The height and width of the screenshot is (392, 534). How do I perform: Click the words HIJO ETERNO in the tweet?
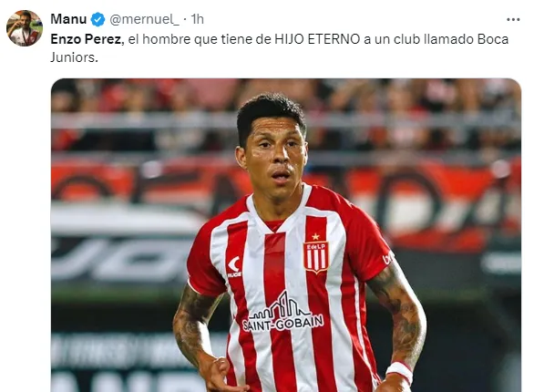[317, 39]
